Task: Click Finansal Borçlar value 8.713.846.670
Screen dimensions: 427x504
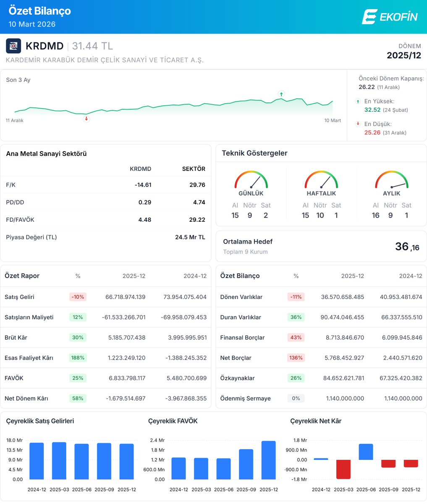Action: point(345,338)
